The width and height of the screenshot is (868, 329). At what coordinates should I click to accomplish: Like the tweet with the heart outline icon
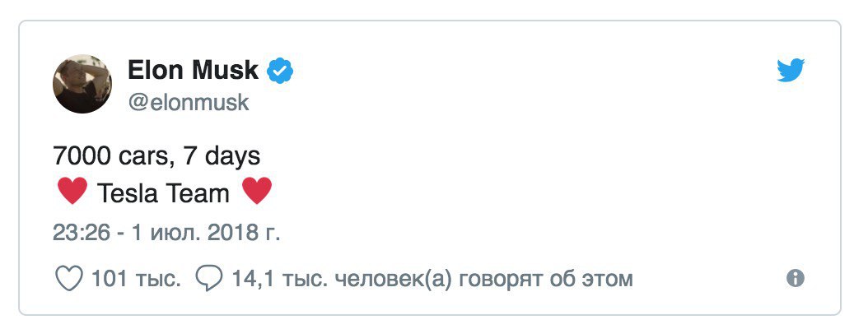coord(68,279)
